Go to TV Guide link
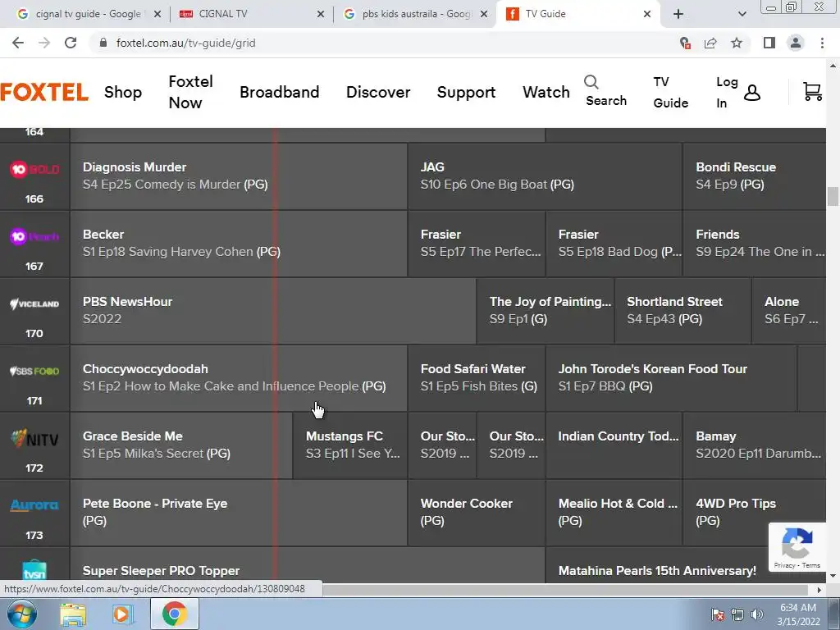 [670, 92]
